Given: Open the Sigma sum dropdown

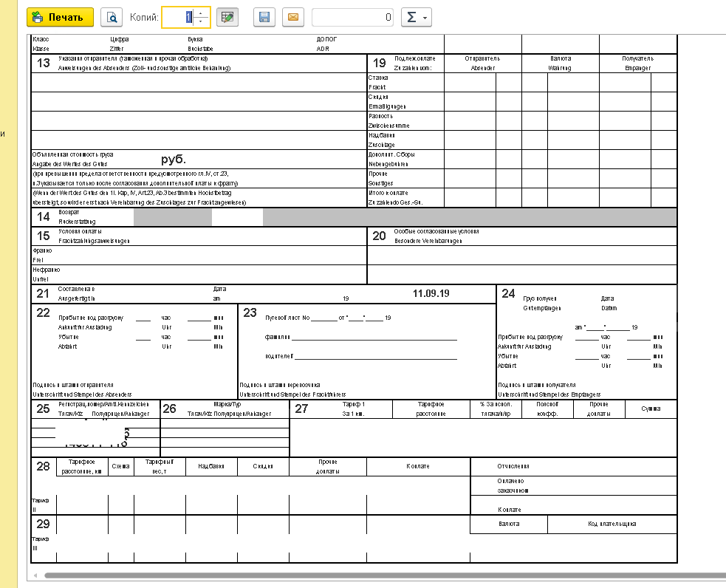Looking at the screenshot, I should pos(417,17).
